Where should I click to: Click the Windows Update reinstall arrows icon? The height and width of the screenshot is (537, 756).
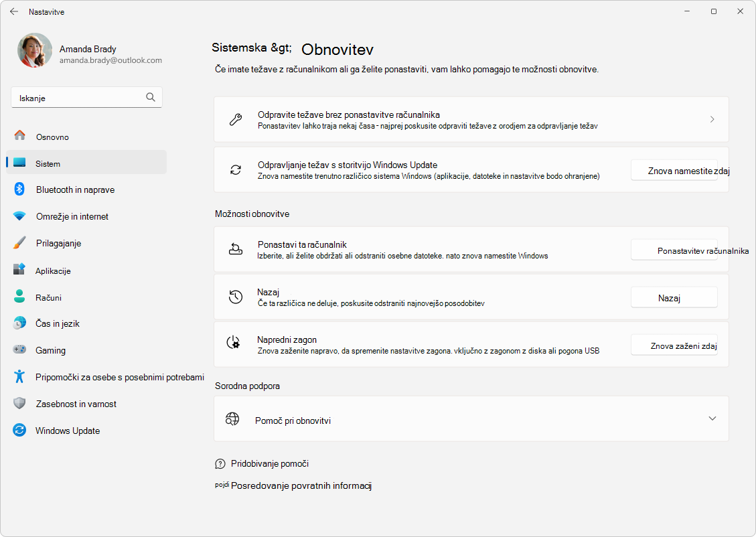235,169
